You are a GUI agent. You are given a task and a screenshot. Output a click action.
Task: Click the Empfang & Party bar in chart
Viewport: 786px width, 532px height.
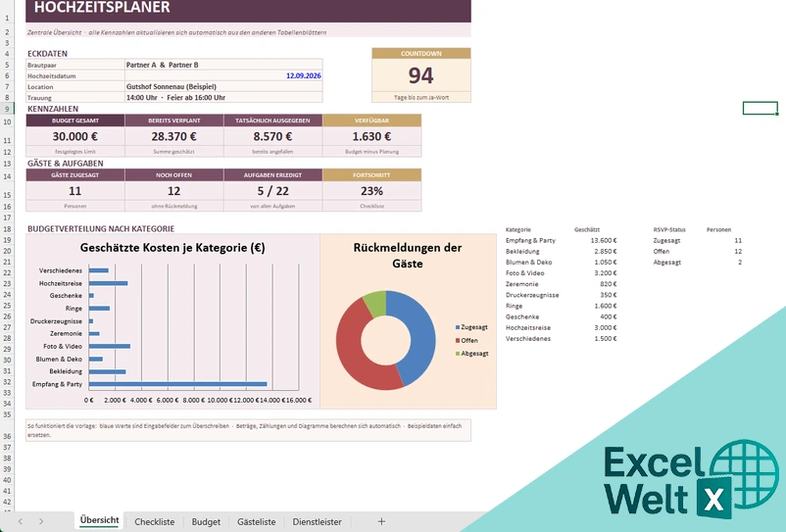[178, 384]
